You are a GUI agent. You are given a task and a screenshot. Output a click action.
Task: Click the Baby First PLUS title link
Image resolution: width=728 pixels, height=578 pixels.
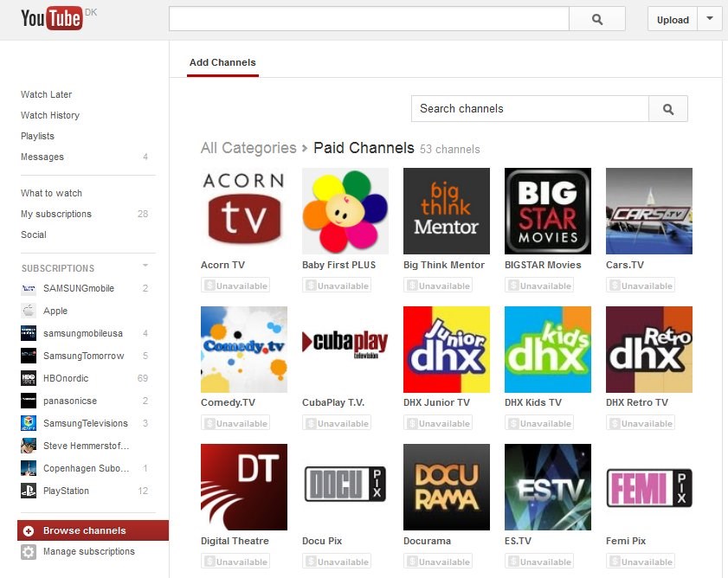[x=339, y=265]
